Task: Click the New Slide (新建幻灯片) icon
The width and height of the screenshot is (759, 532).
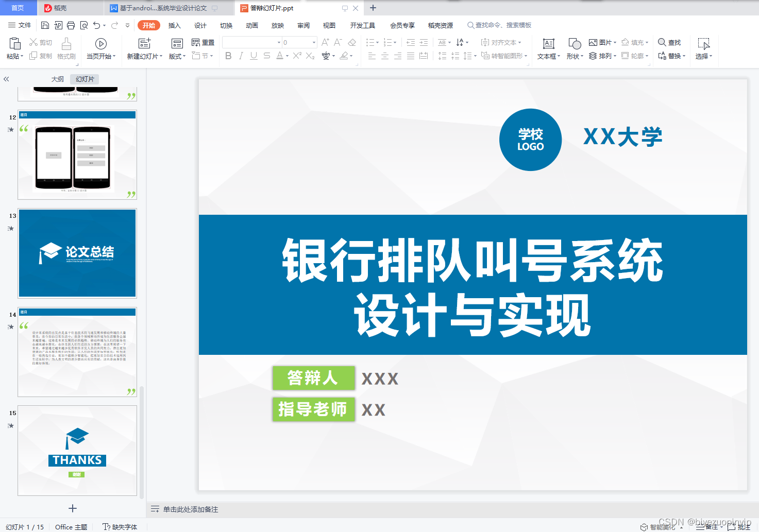Action: click(x=145, y=43)
